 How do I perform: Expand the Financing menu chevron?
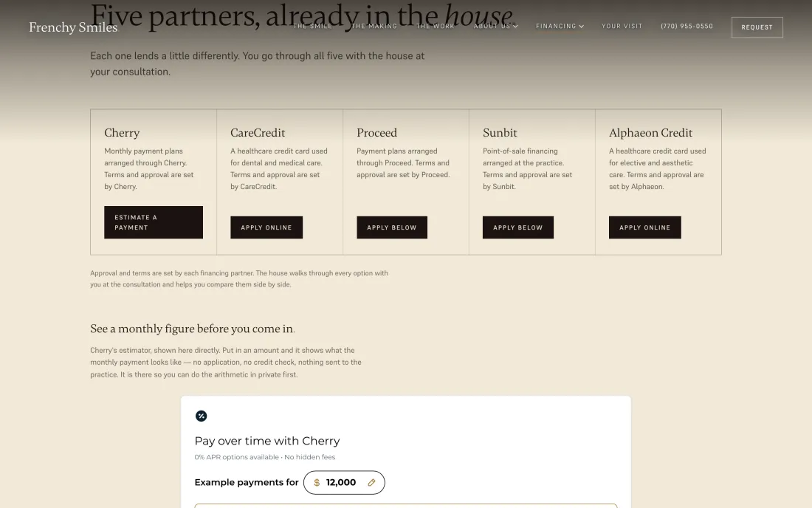(x=582, y=27)
